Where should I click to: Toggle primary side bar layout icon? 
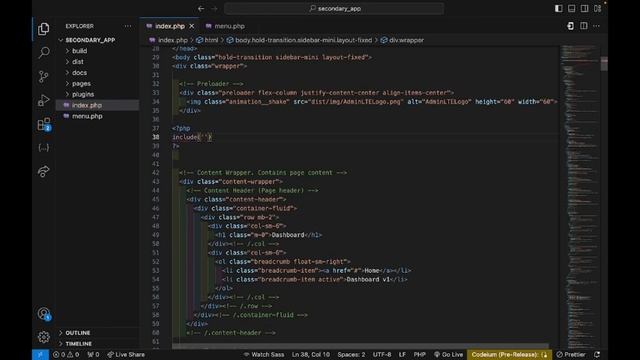pyautogui.click(x=558, y=9)
